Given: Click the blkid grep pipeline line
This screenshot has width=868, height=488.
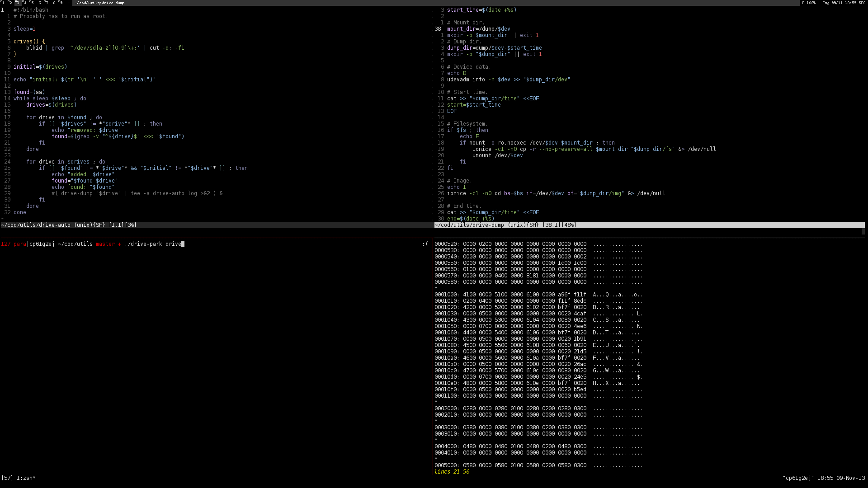Looking at the screenshot, I should click(105, 48).
